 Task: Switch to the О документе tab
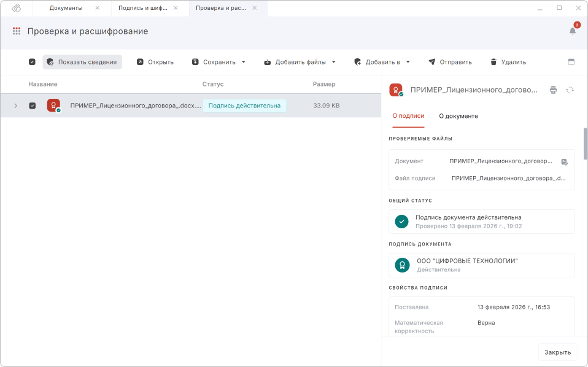coord(458,116)
